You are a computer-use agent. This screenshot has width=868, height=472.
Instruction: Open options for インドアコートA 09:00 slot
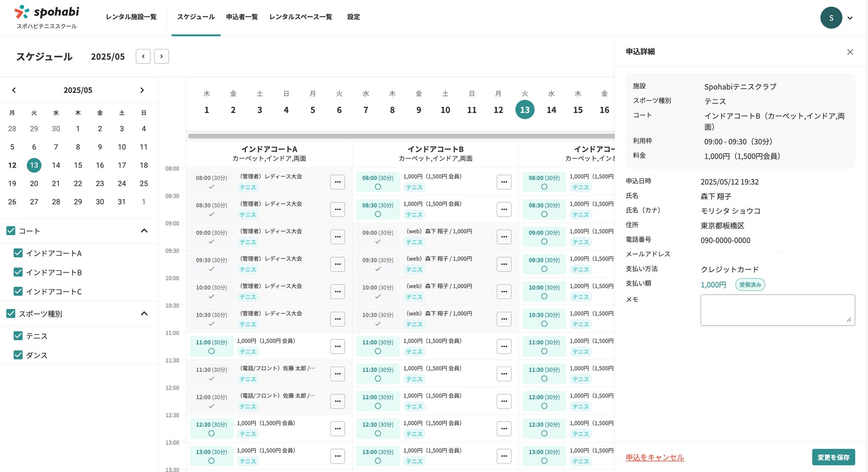[x=337, y=237]
